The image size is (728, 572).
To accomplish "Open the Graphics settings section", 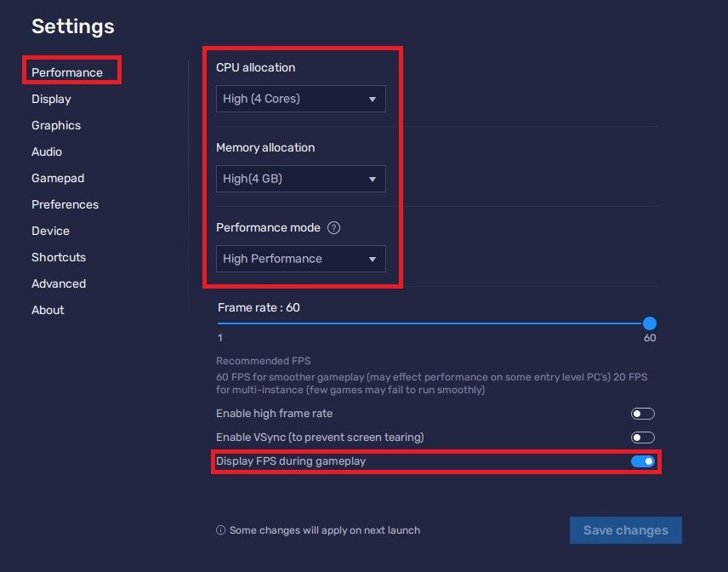I will point(56,125).
